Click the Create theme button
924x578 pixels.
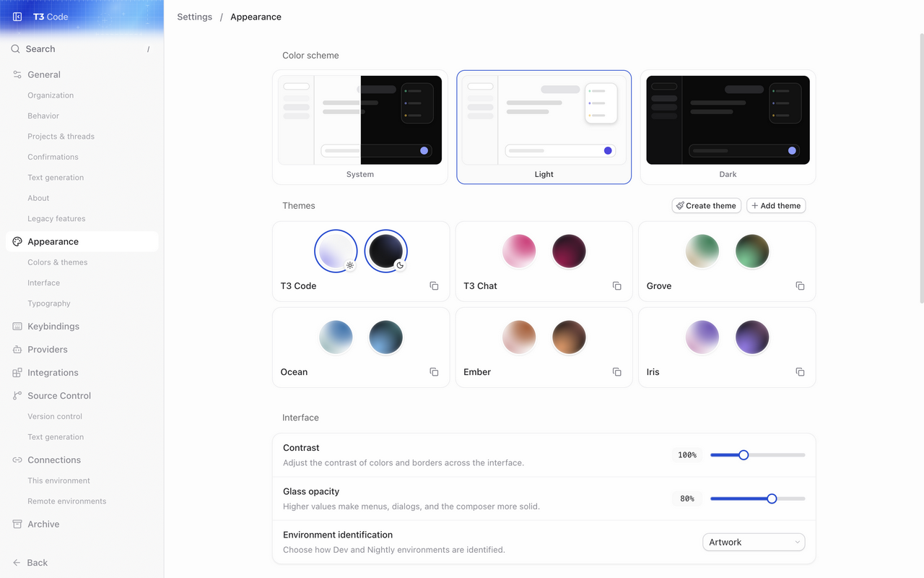[706, 206]
